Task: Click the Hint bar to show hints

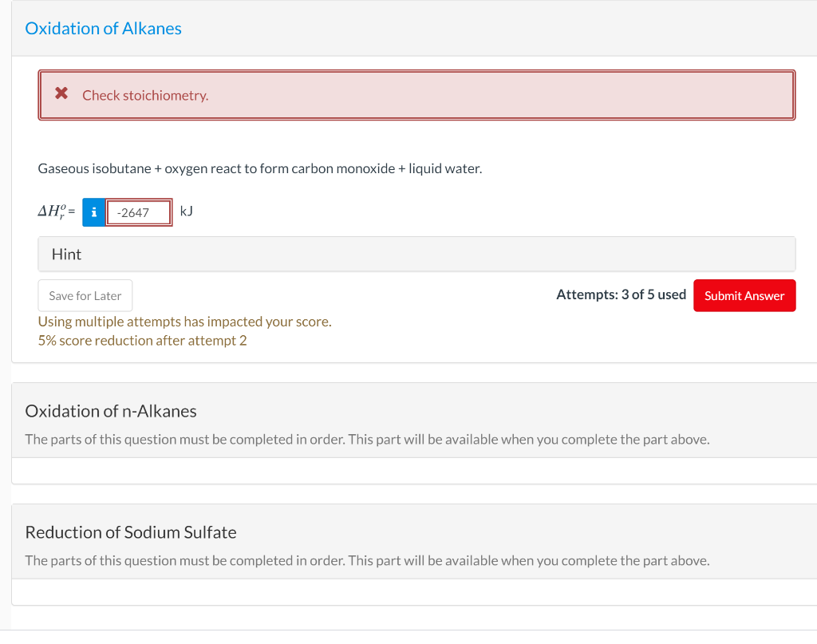Action: click(x=416, y=254)
